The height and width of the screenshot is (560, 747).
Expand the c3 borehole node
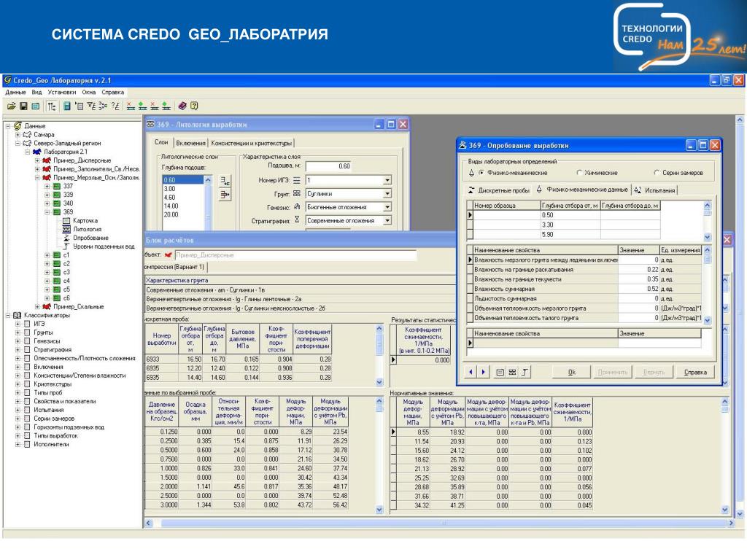click(x=47, y=273)
